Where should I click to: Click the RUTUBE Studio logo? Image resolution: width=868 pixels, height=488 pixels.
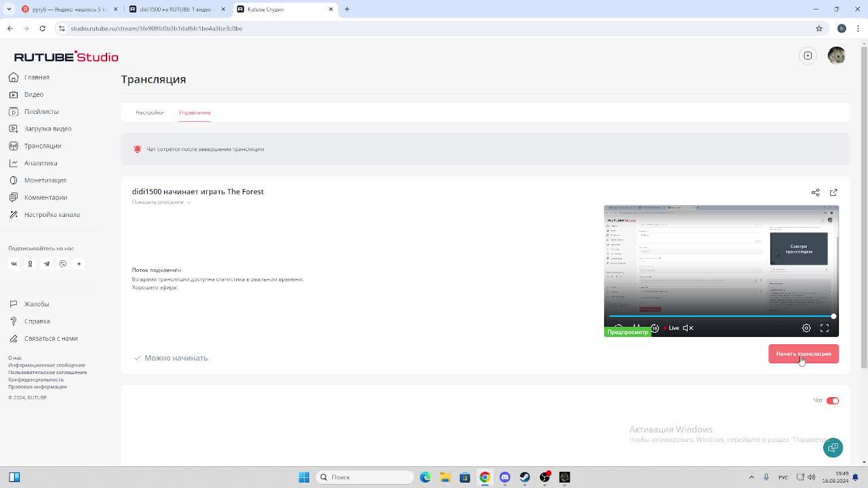[66, 57]
